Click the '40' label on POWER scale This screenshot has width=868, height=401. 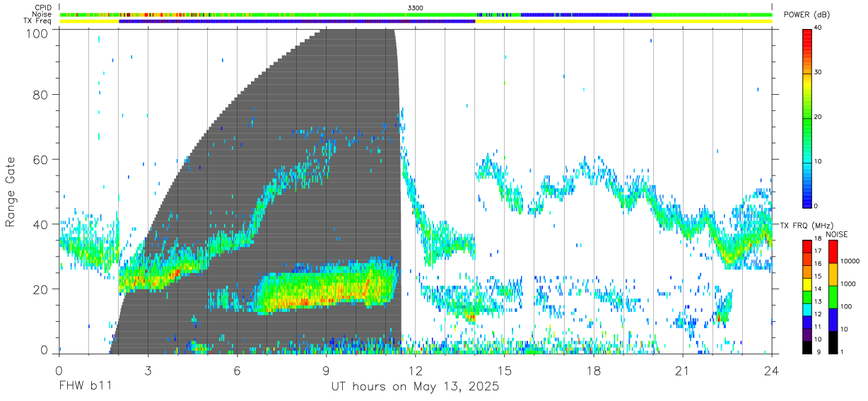[x=819, y=28]
